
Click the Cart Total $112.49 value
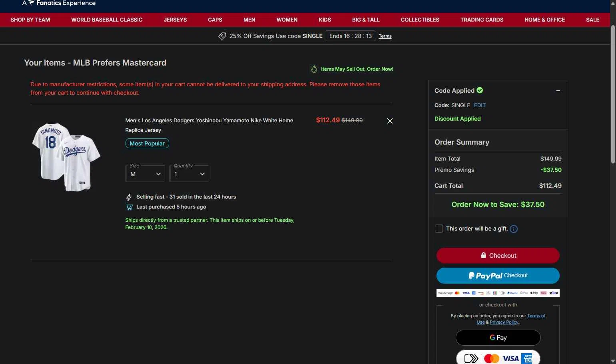[550, 186]
